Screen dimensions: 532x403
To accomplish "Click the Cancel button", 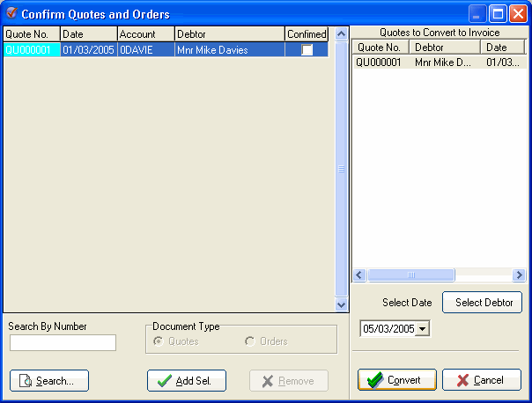I will click(x=482, y=379).
